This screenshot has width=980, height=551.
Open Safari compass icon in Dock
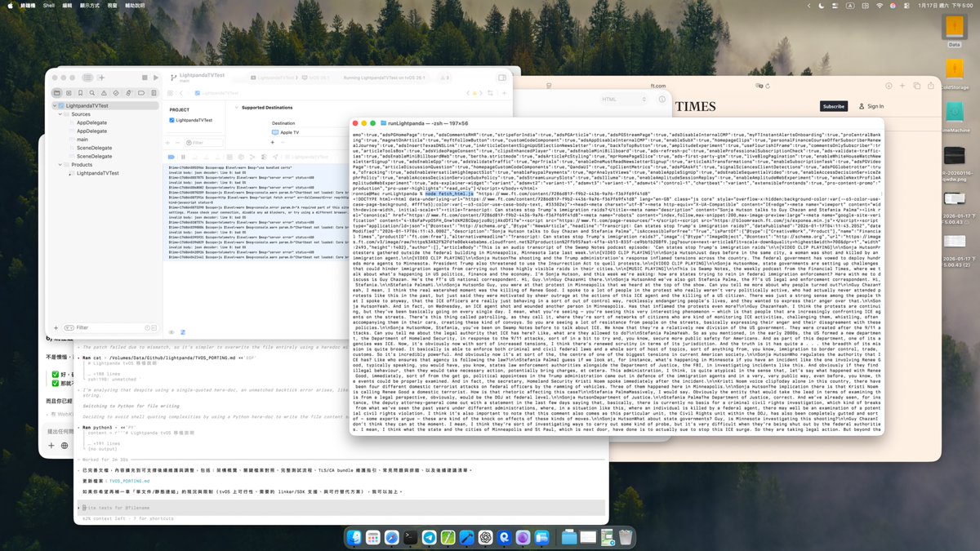392,537
